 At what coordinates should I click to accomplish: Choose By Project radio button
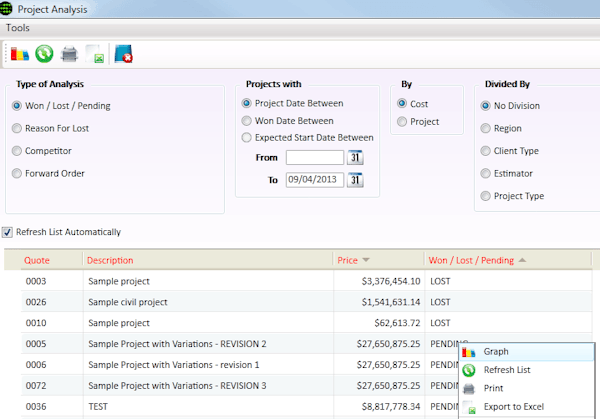point(402,122)
